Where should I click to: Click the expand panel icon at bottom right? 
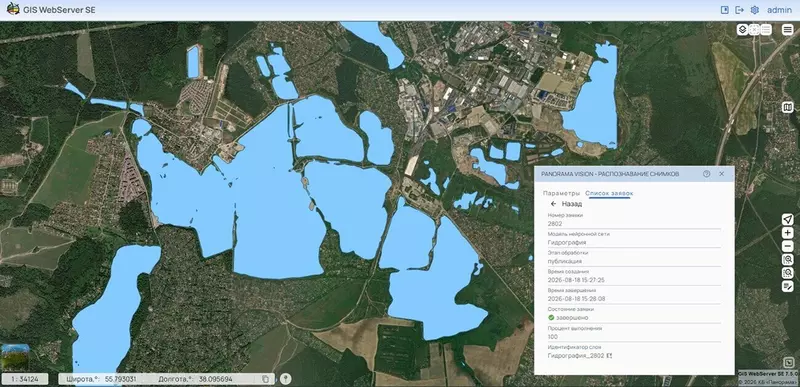coord(789,363)
